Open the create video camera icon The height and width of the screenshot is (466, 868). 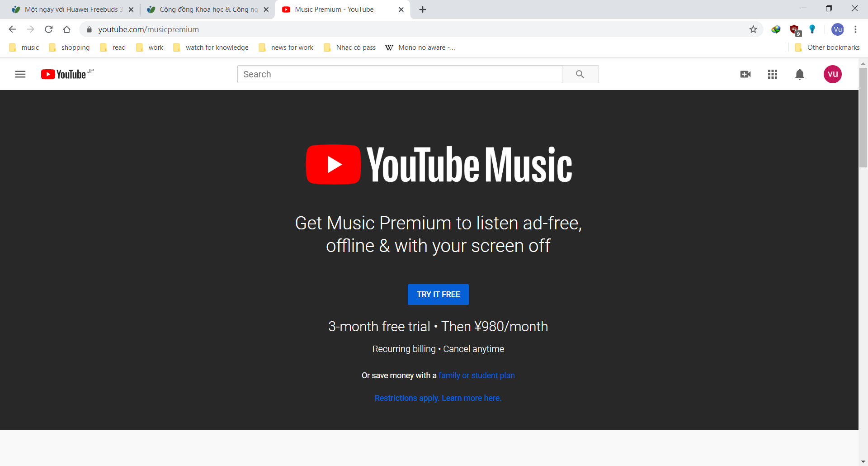(x=745, y=74)
